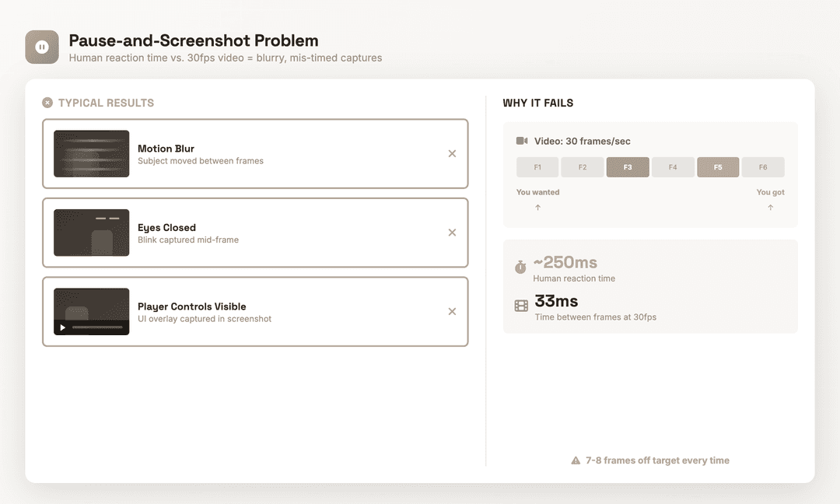Image resolution: width=840 pixels, height=504 pixels.
Task: Click the 'You wanted' label
Action: [x=538, y=192]
